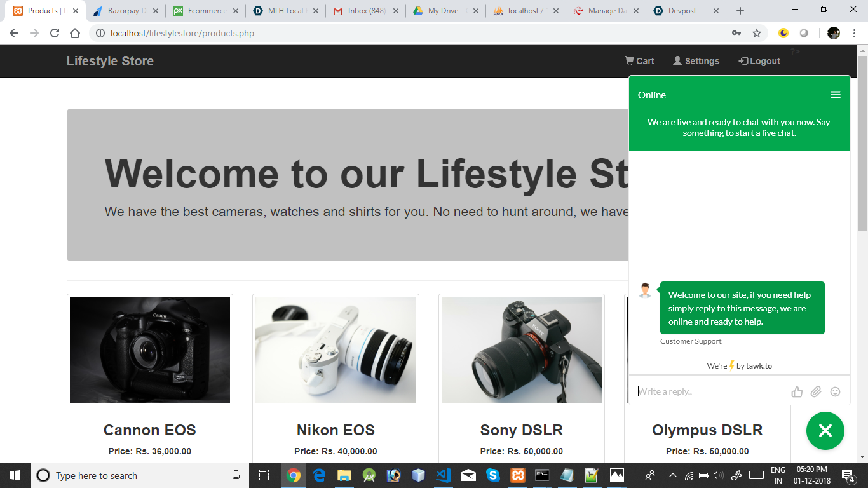This screenshot has height=488, width=868.
Task: Open the Nikon EOS camera image
Action: click(x=336, y=350)
